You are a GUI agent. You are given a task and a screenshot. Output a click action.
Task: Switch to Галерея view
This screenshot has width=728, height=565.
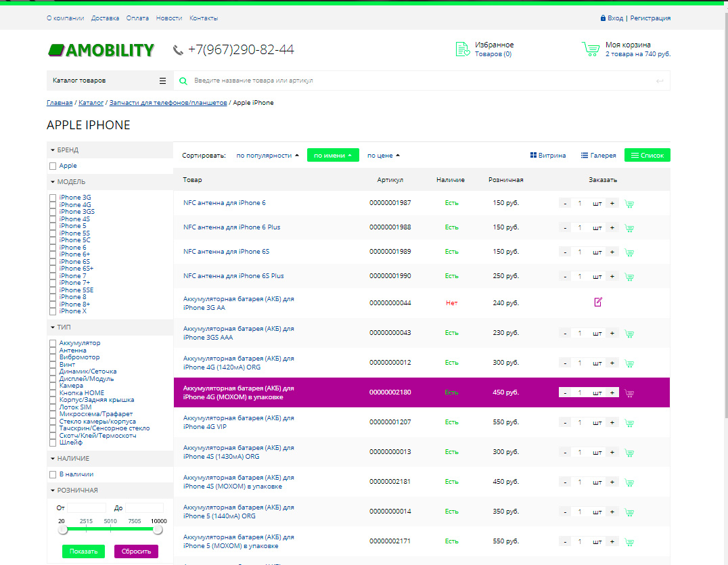tap(599, 156)
